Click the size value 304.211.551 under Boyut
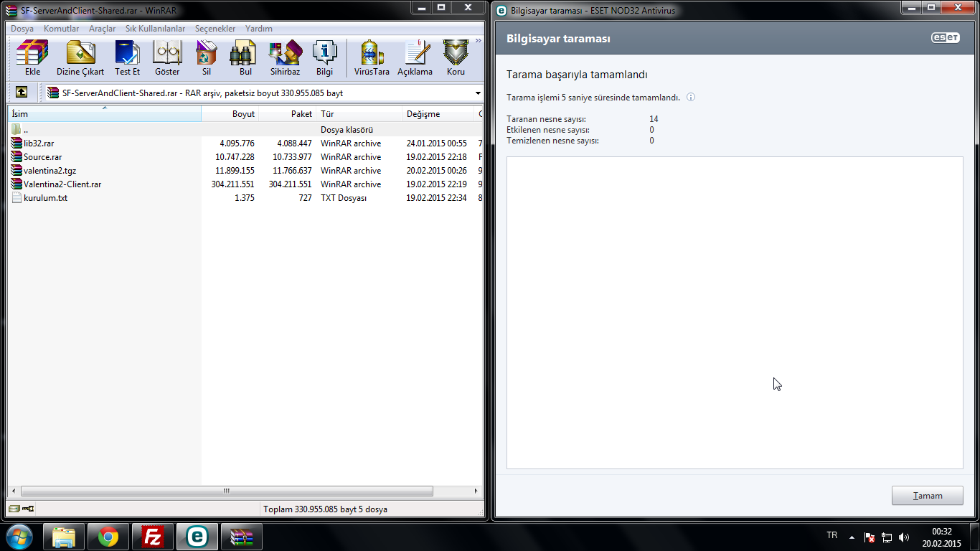980x551 pixels. [232, 184]
